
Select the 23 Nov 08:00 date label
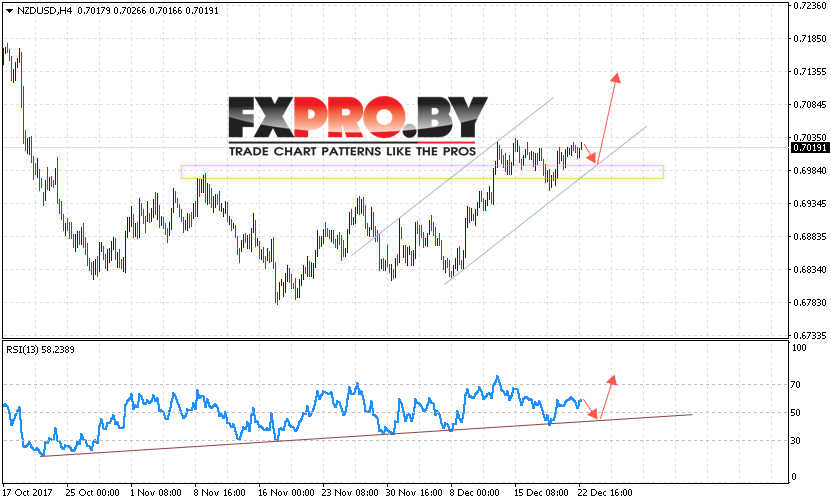point(350,493)
